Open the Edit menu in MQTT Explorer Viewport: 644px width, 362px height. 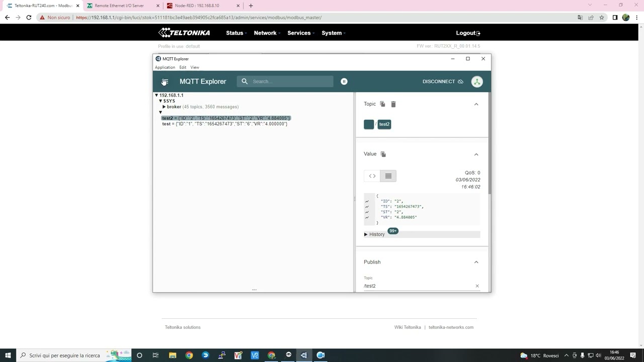coord(183,67)
